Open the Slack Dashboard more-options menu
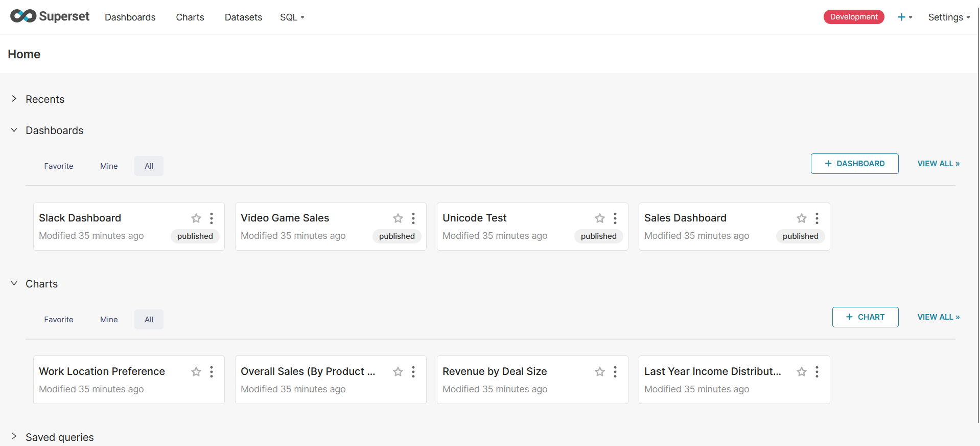 pyautogui.click(x=212, y=218)
